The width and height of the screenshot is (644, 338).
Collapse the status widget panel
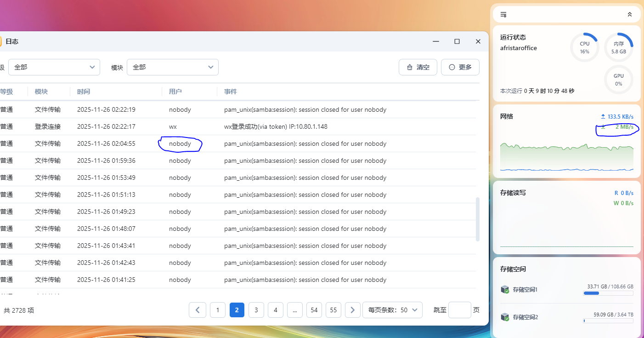click(x=629, y=15)
